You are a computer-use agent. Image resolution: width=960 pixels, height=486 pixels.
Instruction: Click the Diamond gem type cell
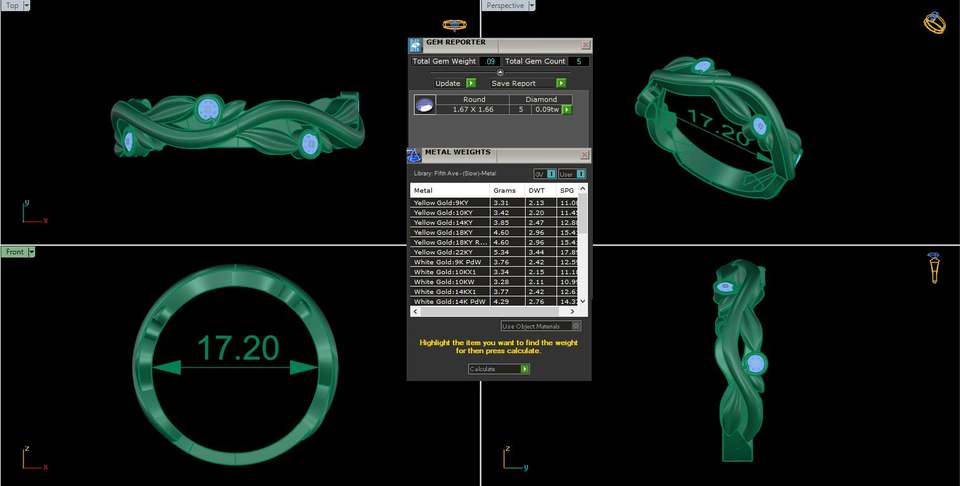click(x=541, y=99)
